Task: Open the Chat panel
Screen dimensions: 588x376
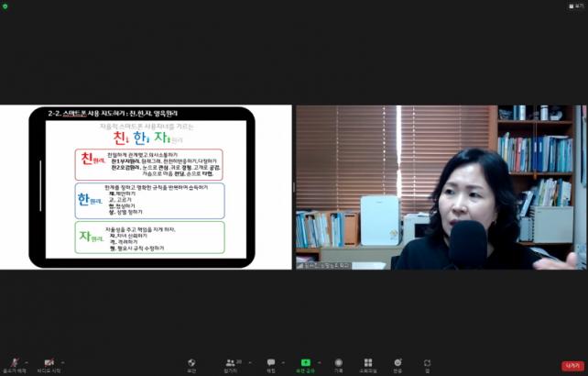Action: [x=271, y=363]
